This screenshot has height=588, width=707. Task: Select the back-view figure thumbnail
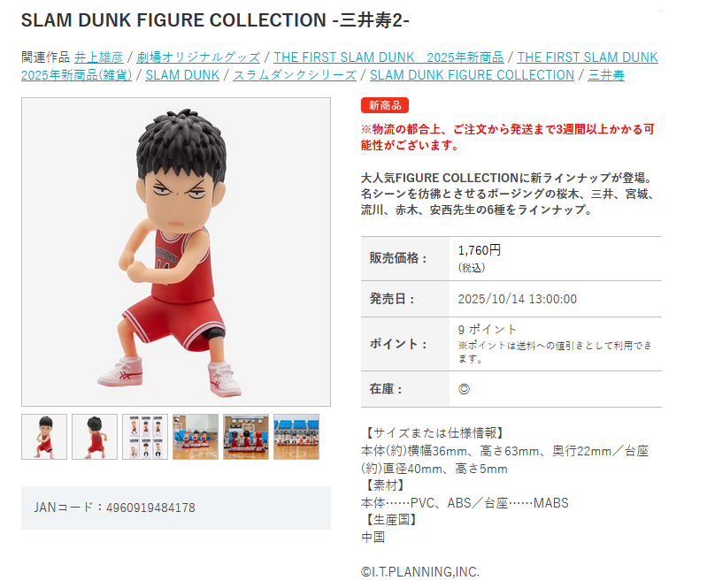[x=95, y=437]
